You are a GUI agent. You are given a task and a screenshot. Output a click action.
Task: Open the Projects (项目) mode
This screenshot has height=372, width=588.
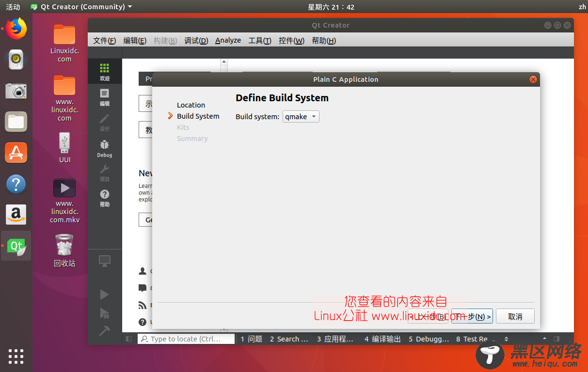(104, 172)
